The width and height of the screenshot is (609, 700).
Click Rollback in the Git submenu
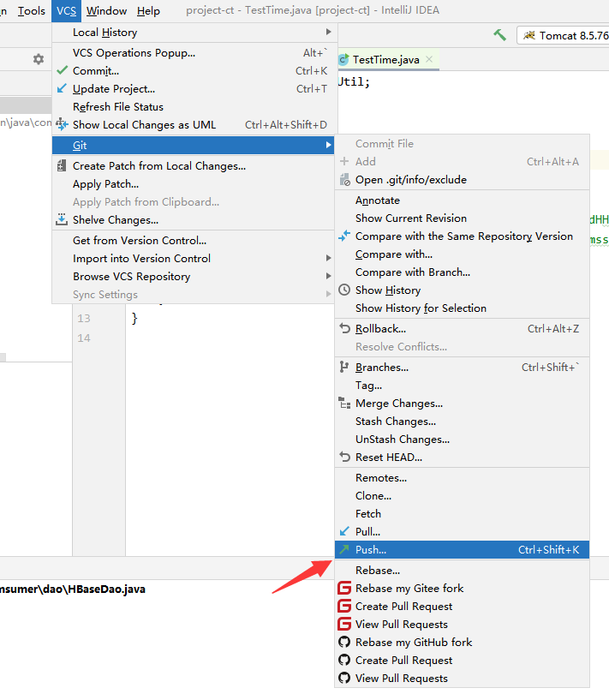tap(462, 328)
